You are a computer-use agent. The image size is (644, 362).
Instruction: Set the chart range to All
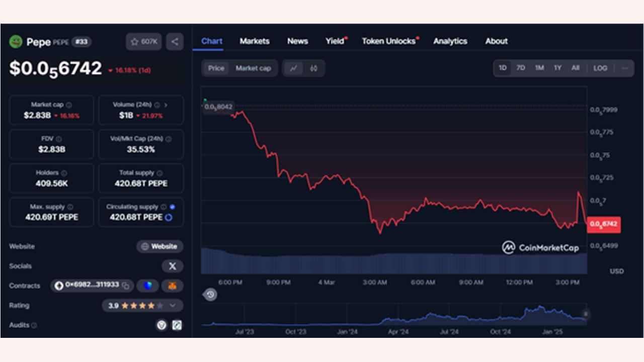(x=576, y=68)
